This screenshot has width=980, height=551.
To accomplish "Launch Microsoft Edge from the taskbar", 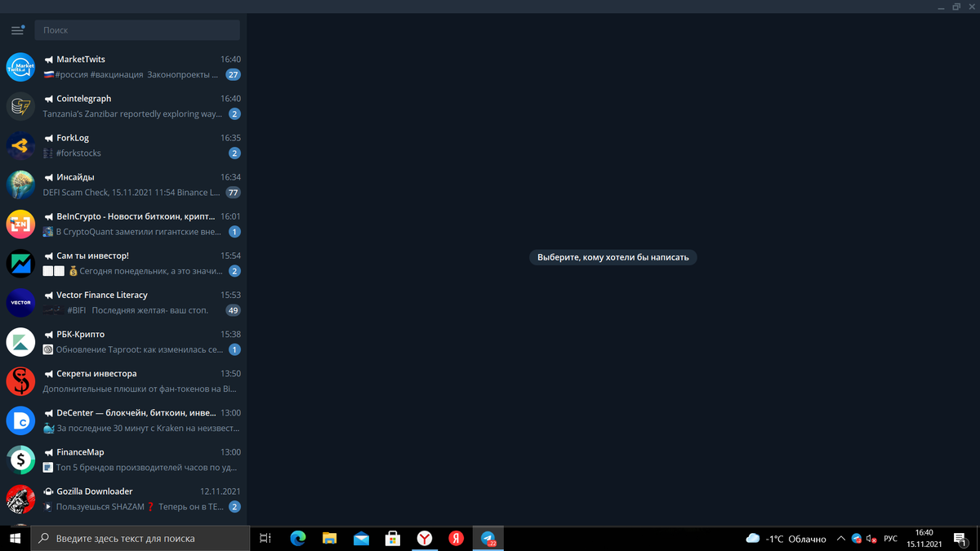I will 297,539.
